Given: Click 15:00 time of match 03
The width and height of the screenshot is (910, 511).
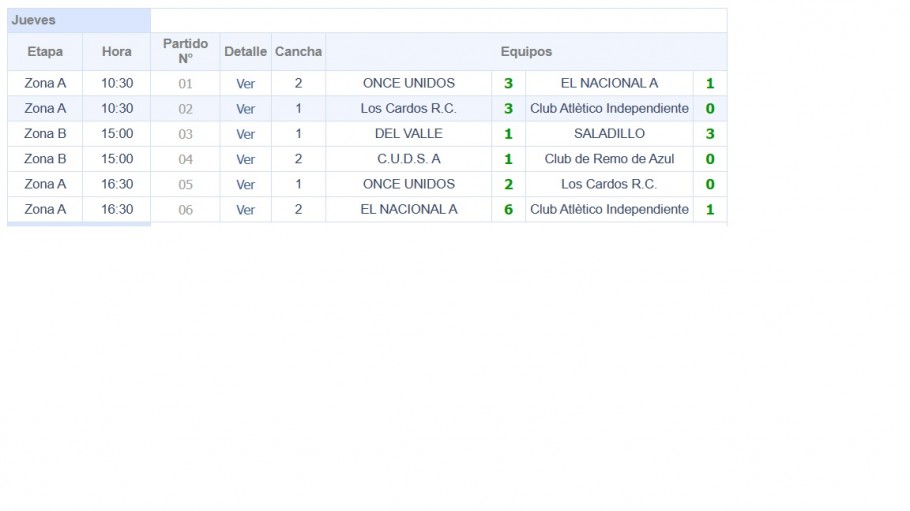Looking at the screenshot, I should click(117, 134).
